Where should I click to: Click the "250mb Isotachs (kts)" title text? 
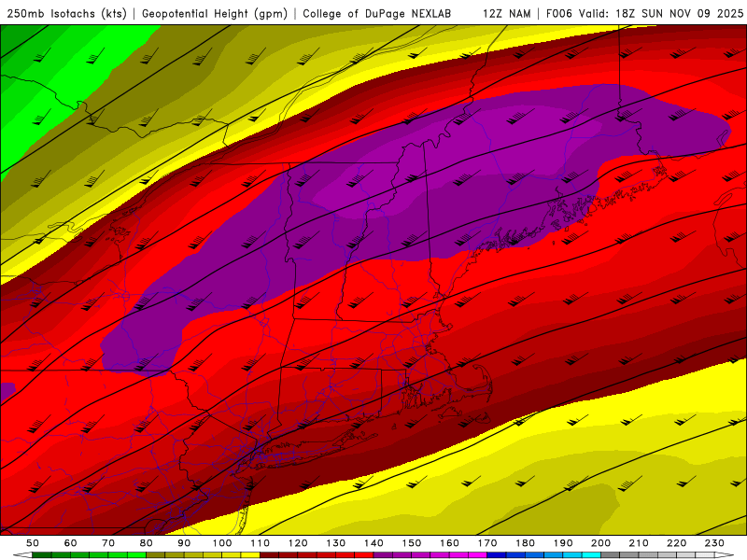[x=66, y=13]
